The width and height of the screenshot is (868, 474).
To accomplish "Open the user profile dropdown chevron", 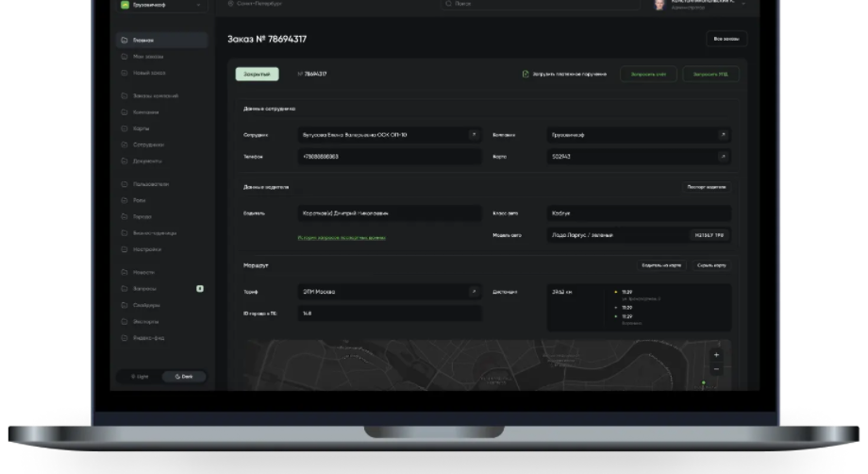I will [x=743, y=5].
